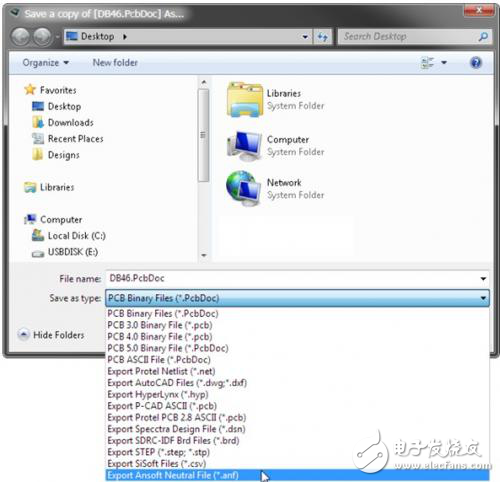Open the Organize menu button
The width and height of the screenshot is (500, 482).
[x=46, y=63]
